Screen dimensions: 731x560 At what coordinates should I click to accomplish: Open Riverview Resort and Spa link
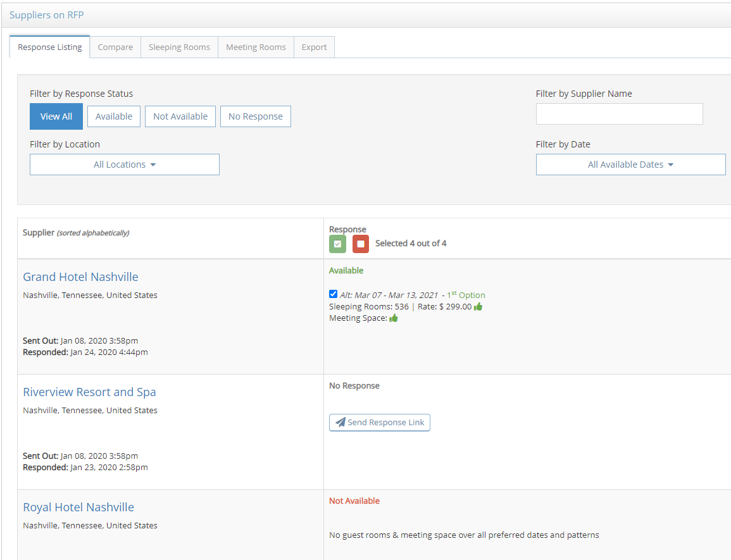pyautogui.click(x=89, y=392)
